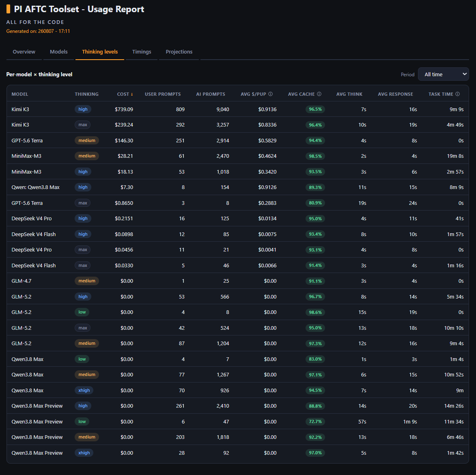Click the 10m 10s task time
This screenshot has height=475, width=476.
click(x=454, y=328)
